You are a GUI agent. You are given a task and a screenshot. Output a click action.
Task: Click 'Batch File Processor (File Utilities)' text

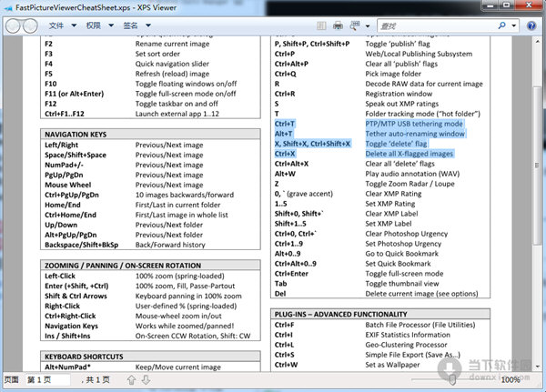[420, 325]
